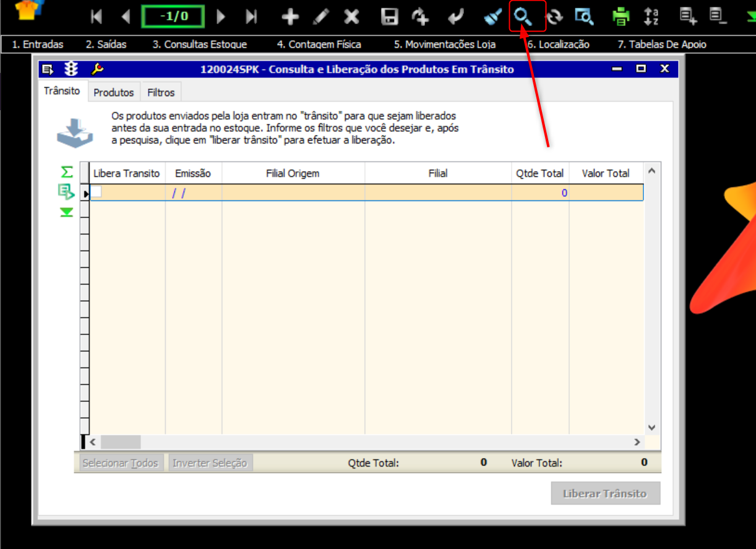756x549 pixels.
Task: Click Selecionar Todos button
Action: [121, 463]
